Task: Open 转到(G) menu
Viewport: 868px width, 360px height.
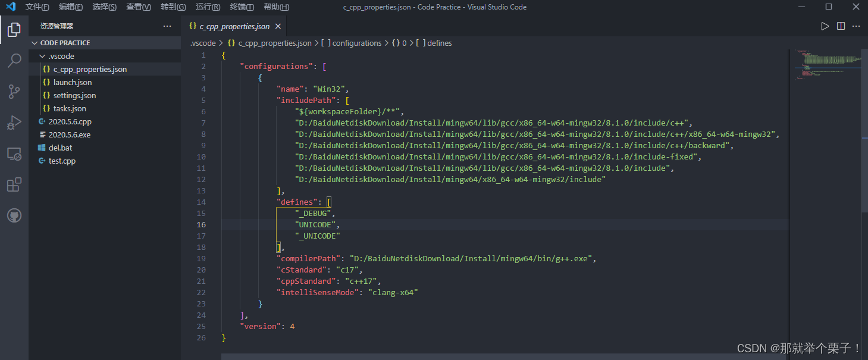Action: [x=173, y=7]
